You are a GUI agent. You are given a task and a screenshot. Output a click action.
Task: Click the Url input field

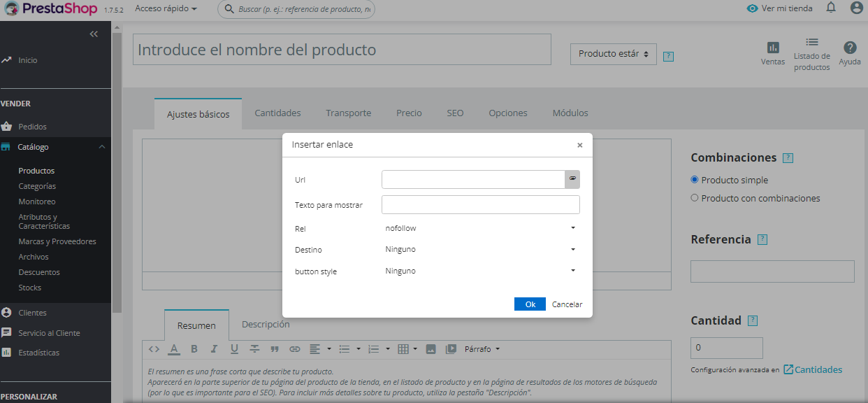[x=473, y=179]
